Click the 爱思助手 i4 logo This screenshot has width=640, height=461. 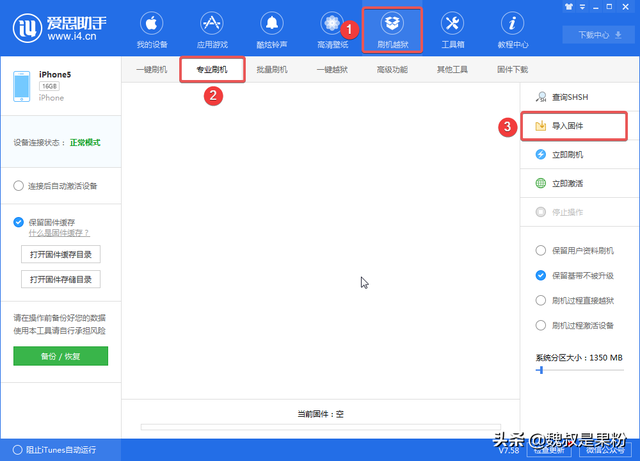(x=27, y=28)
